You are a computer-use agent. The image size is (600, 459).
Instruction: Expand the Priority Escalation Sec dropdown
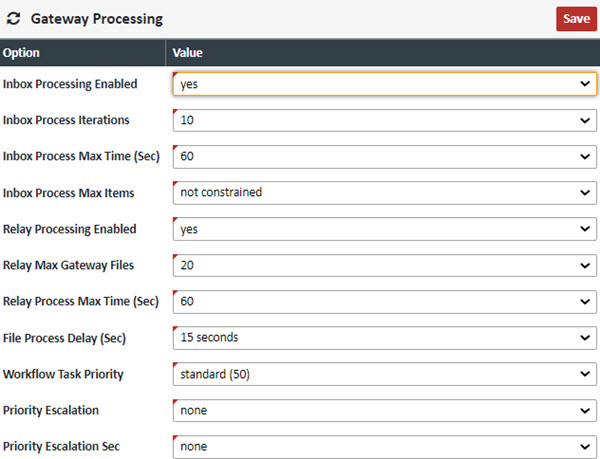point(385,446)
